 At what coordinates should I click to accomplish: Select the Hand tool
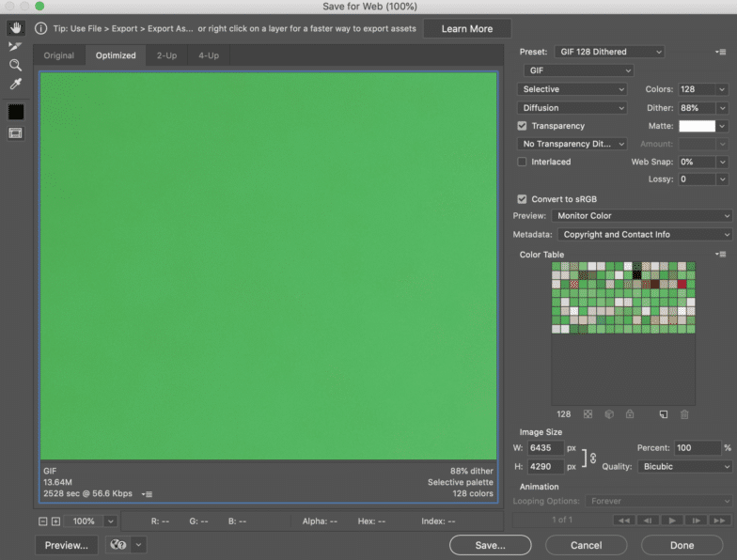pyautogui.click(x=15, y=28)
